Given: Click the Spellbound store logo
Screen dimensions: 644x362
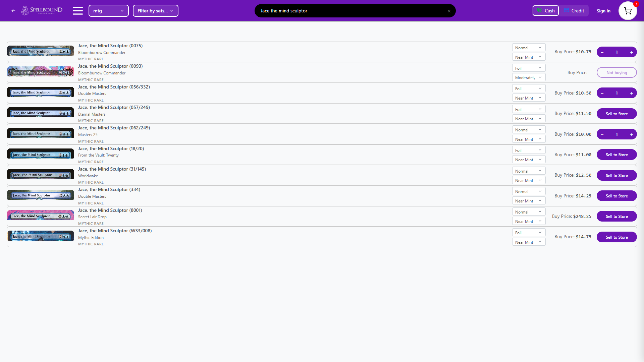Looking at the screenshot, I should [x=41, y=10].
